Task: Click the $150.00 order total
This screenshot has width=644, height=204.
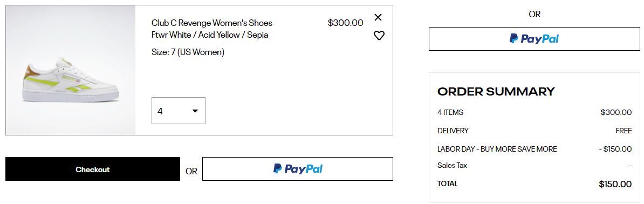Action: 615,184
